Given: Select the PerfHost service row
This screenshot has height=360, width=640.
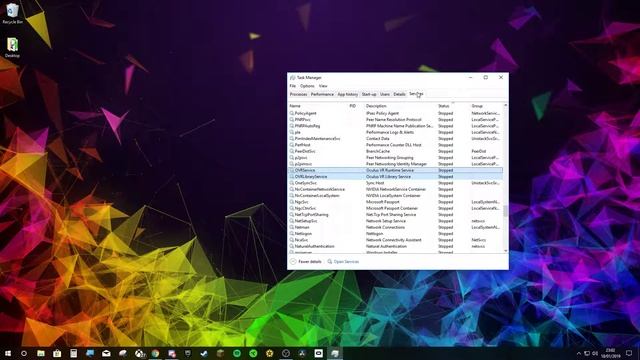Looking at the screenshot, I should [396, 145].
